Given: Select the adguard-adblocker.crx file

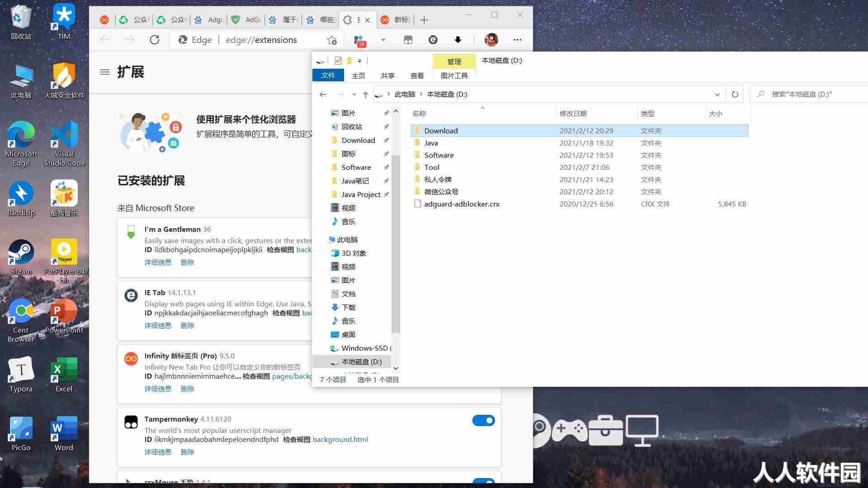Looking at the screenshot, I should point(580,204).
